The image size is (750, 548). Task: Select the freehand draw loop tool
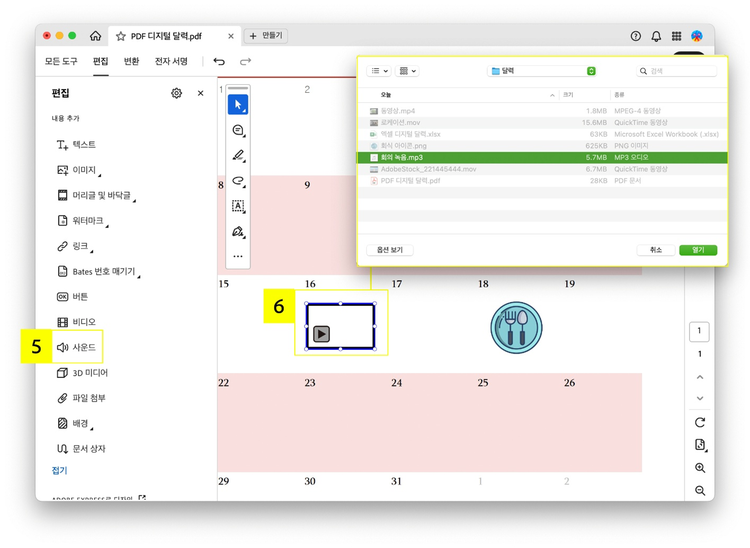point(238,181)
